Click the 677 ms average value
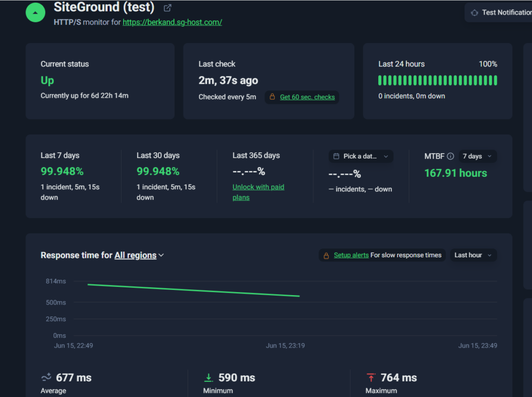Screen dimensions: 532x397 click(74, 378)
